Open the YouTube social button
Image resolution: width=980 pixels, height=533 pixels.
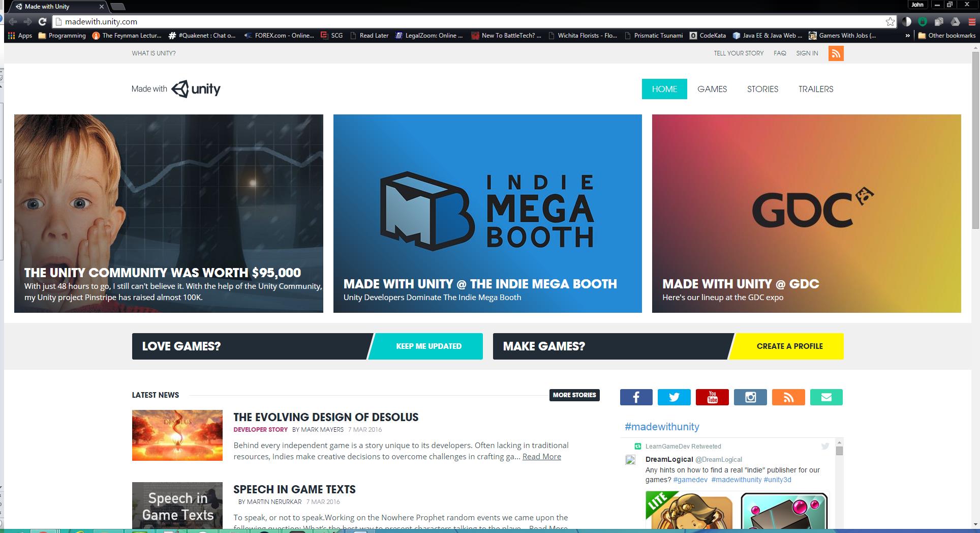(712, 397)
